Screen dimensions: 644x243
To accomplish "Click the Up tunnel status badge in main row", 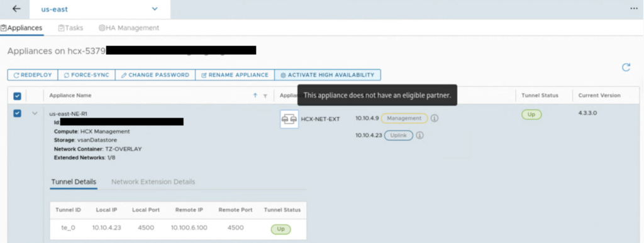I will 531,115.
